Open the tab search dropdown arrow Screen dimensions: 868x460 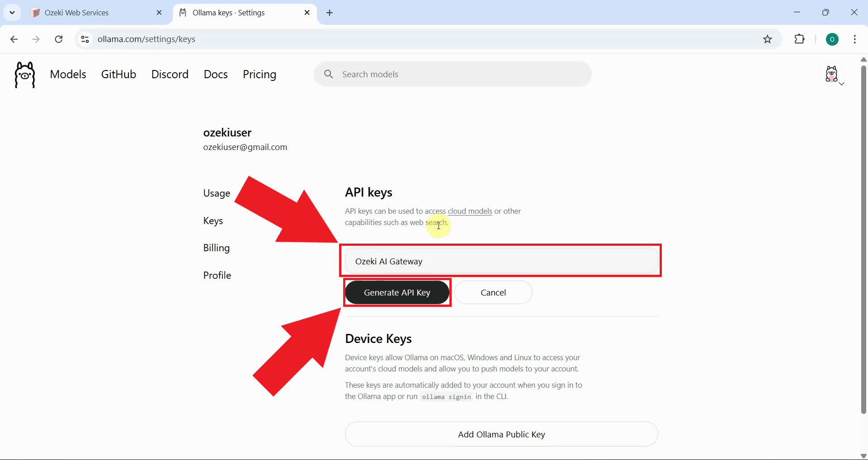[12, 13]
